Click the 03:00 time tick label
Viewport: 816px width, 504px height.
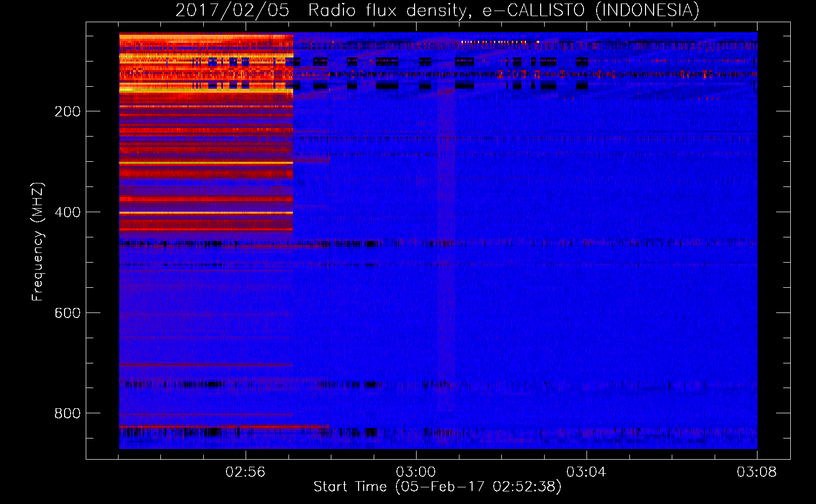(416, 472)
